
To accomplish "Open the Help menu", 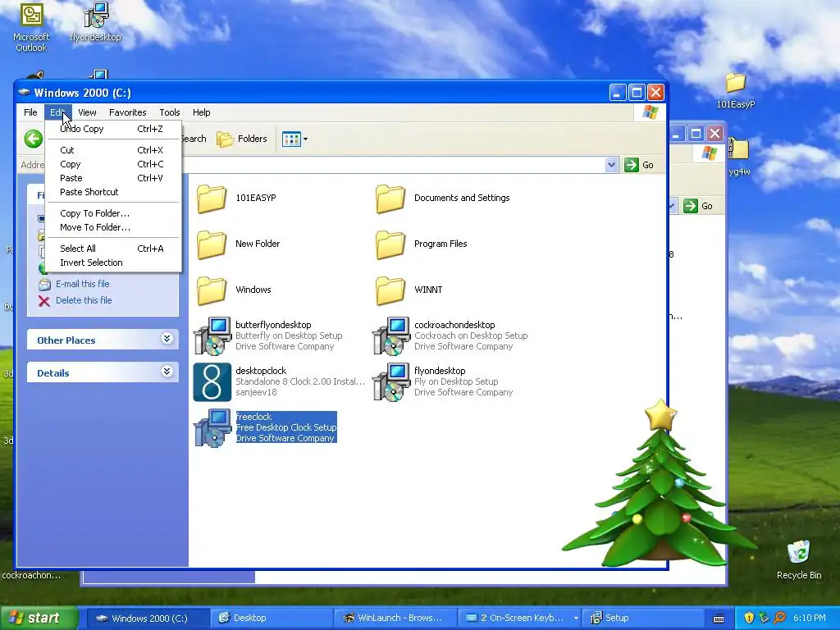I will (202, 112).
